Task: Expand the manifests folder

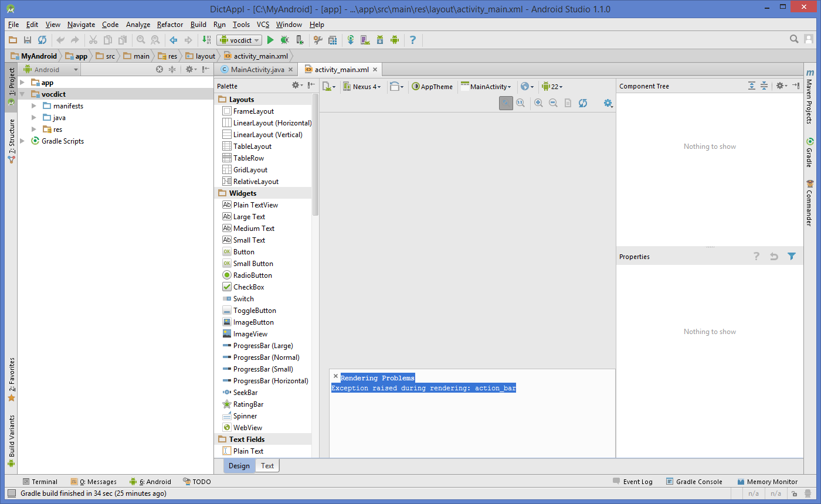Action: pyautogui.click(x=34, y=106)
